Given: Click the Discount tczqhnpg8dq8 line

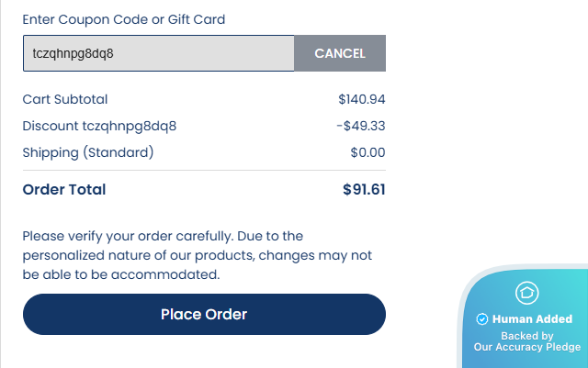Looking at the screenshot, I should 99,126.
